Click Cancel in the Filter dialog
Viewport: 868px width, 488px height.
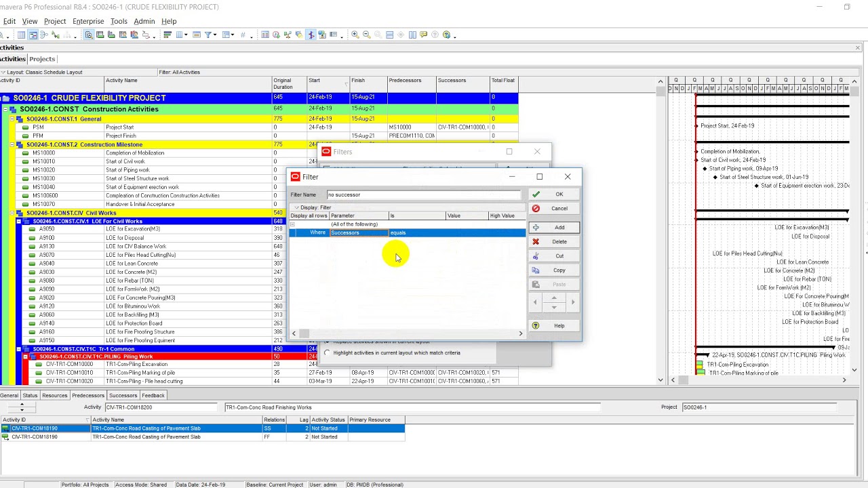point(554,209)
